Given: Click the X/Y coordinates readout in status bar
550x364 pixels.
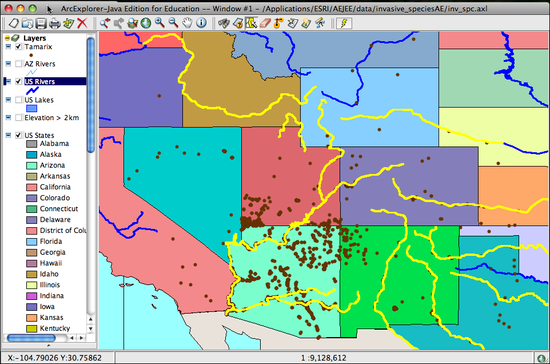Looking at the screenshot, I should pyautogui.click(x=55, y=358).
